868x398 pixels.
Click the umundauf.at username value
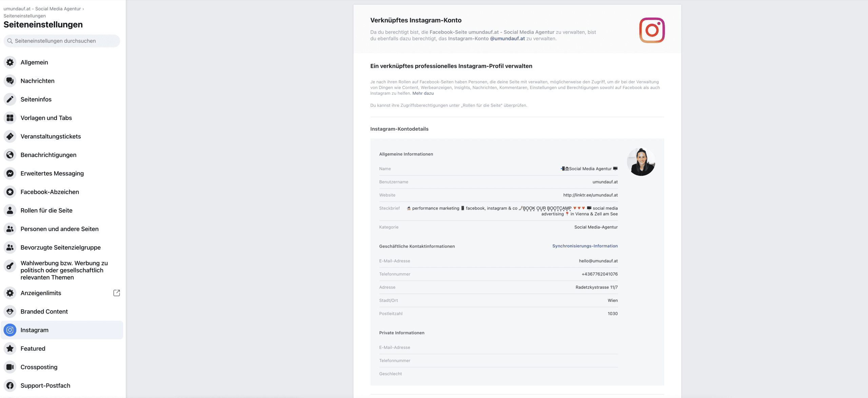pos(605,182)
